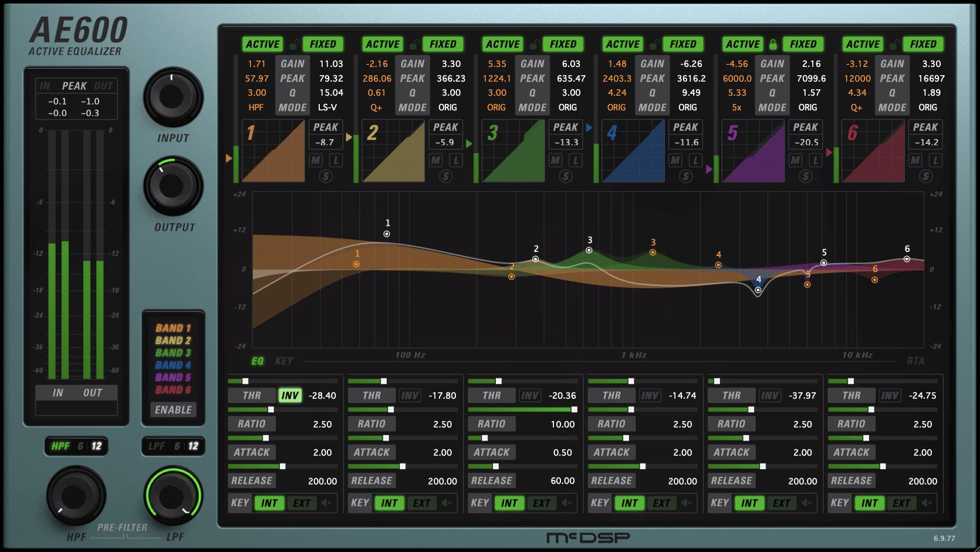The image size is (980, 552).
Task: Disable the INV toggle on band 1
Action: coord(290,395)
